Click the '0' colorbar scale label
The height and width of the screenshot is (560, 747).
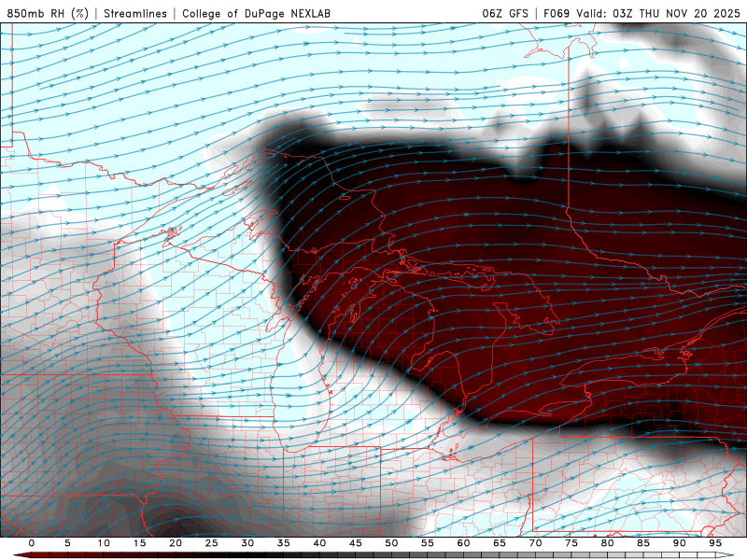pyautogui.click(x=32, y=543)
